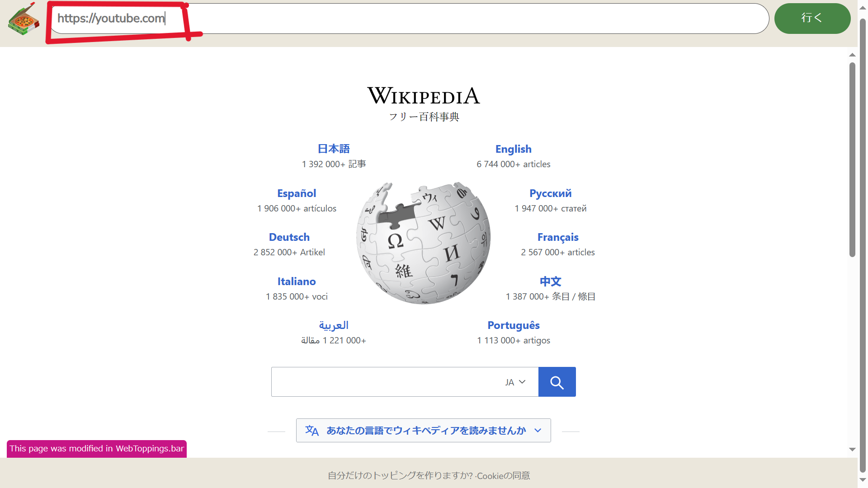Open the English Wikipedia
Screen dimensions: 868x488
tap(513, 149)
